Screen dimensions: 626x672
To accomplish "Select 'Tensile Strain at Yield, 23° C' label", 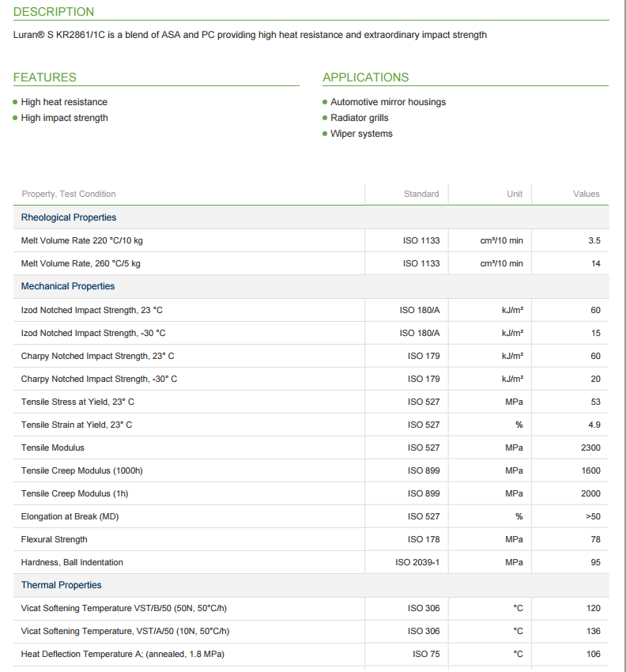I will [x=76, y=425].
